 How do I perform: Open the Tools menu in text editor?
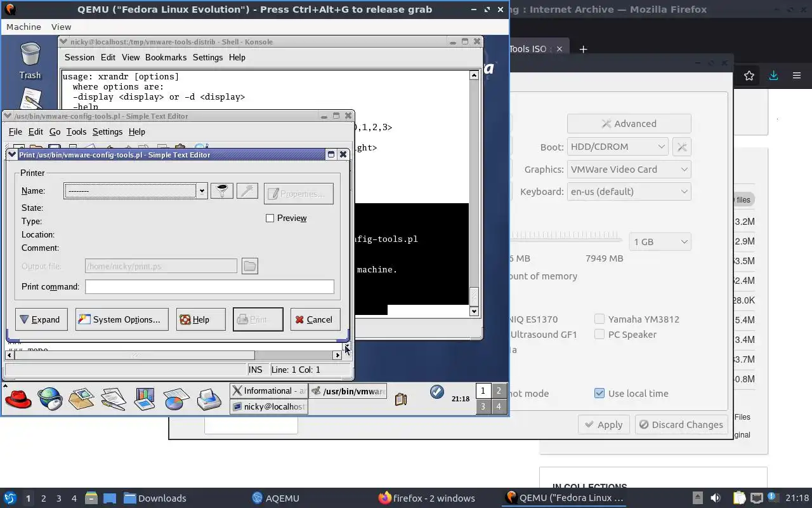pyautogui.click(x=76, y=131)
